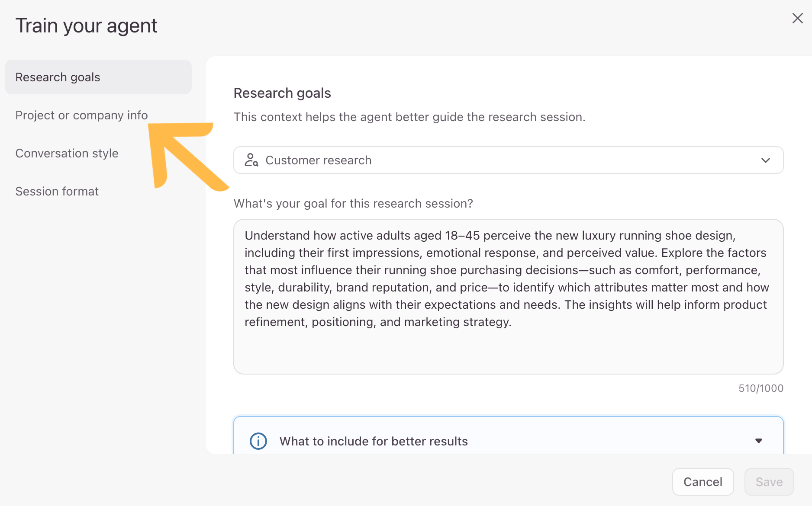
Task: Click into the research goal text area
Action: tap(509, 297)
